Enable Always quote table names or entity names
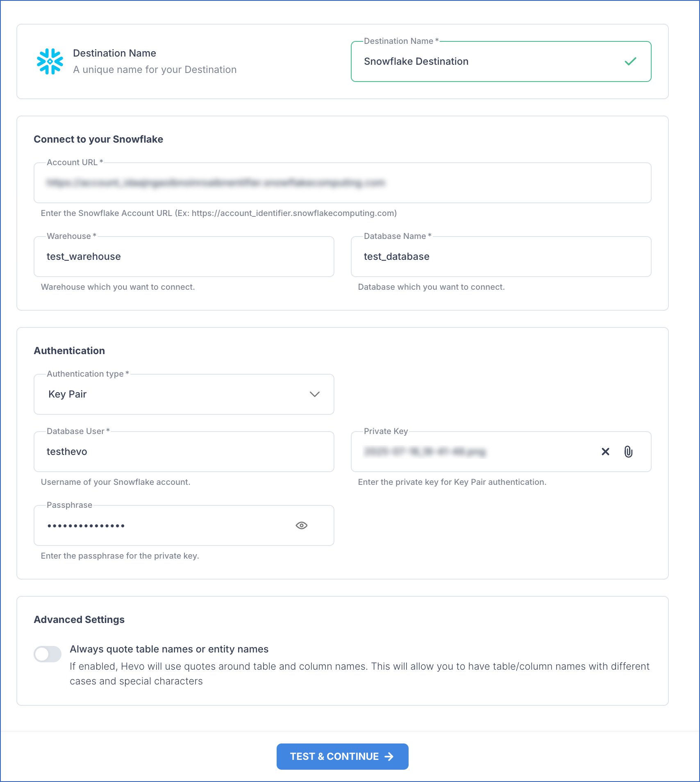 (x=47, y=654)
